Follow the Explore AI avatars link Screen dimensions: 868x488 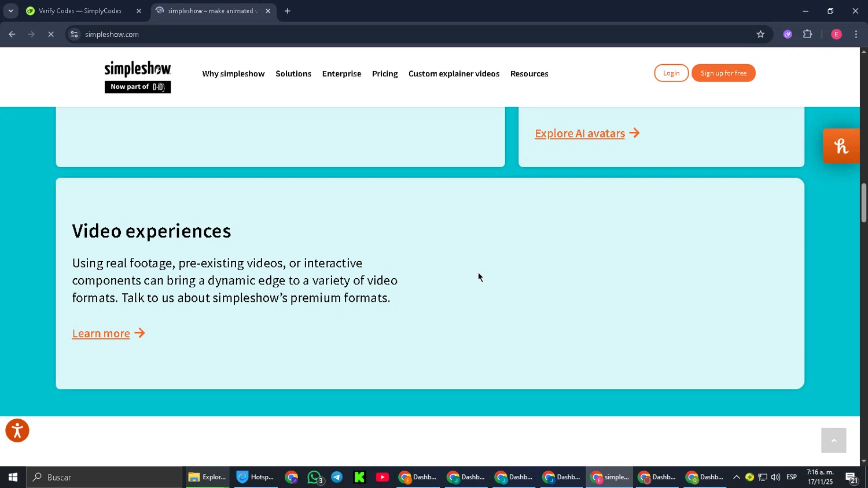[x=587, y=134]
